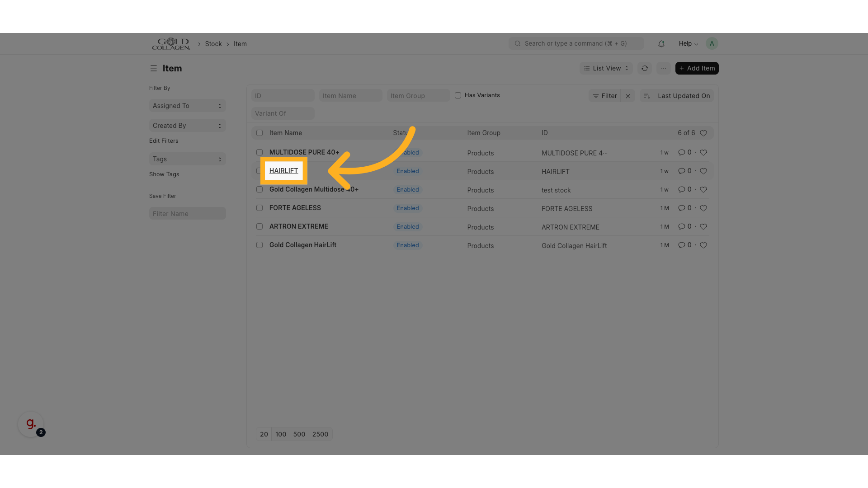Focus the Item Group filter field

(x=419, y=96)
